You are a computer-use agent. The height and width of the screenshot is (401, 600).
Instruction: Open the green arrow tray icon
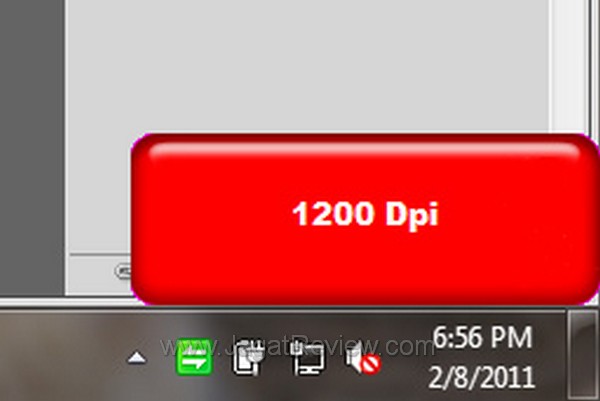click(x=194, y=357)
